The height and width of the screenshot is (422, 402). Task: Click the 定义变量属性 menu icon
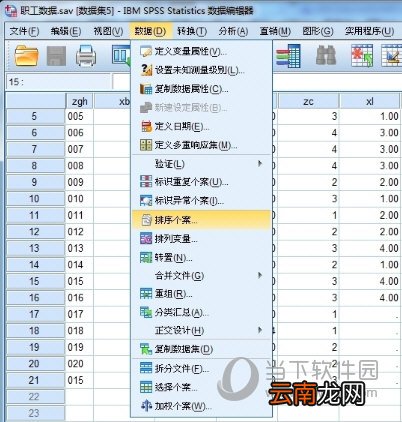tap(146, 51)
